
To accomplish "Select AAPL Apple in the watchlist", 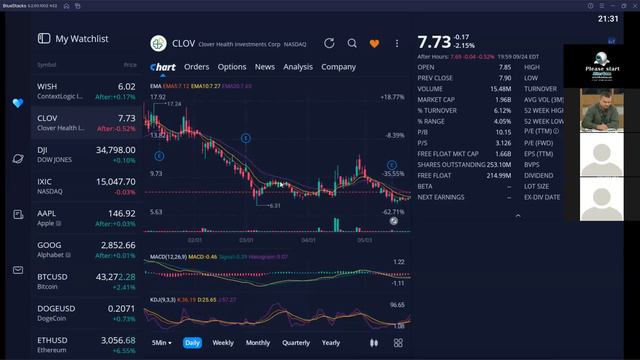I will pyautogui.click(x=86, y=218).
